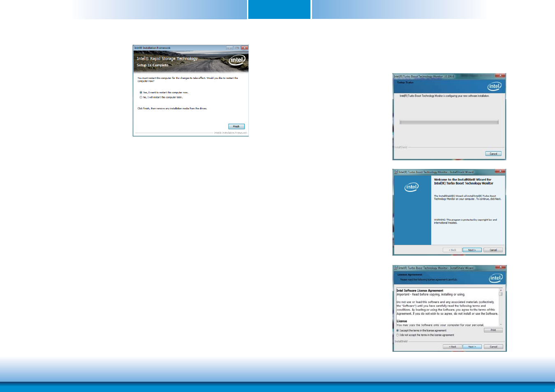This screenshot has width=555, height=392.
Task: Click 'Click Finish, then remove any installation media' text
Action: click(172, 108)
